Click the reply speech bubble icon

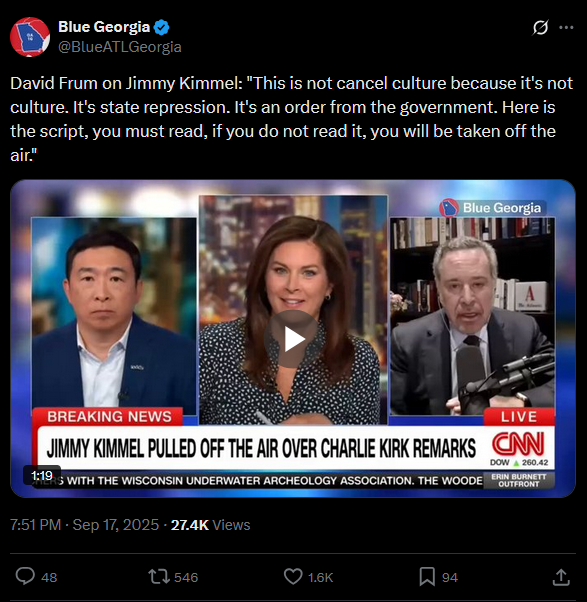(x=25, y=577)
